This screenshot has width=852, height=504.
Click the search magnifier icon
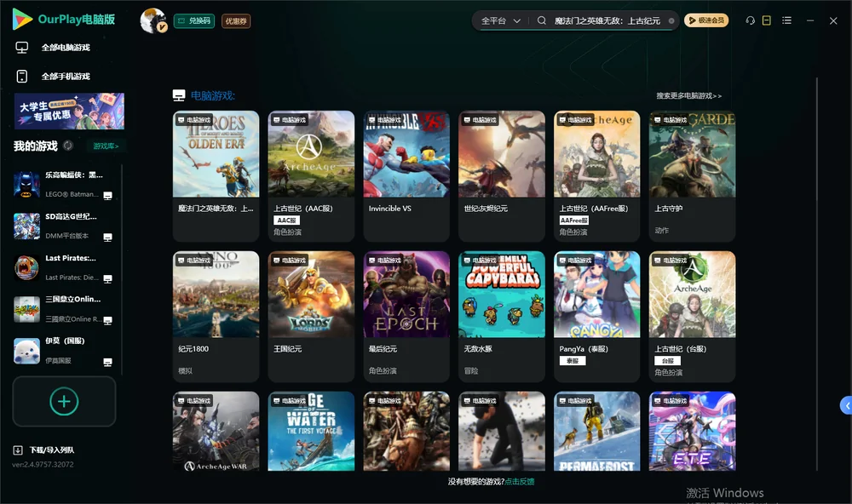pyautogui.click(x=542, y=20)
